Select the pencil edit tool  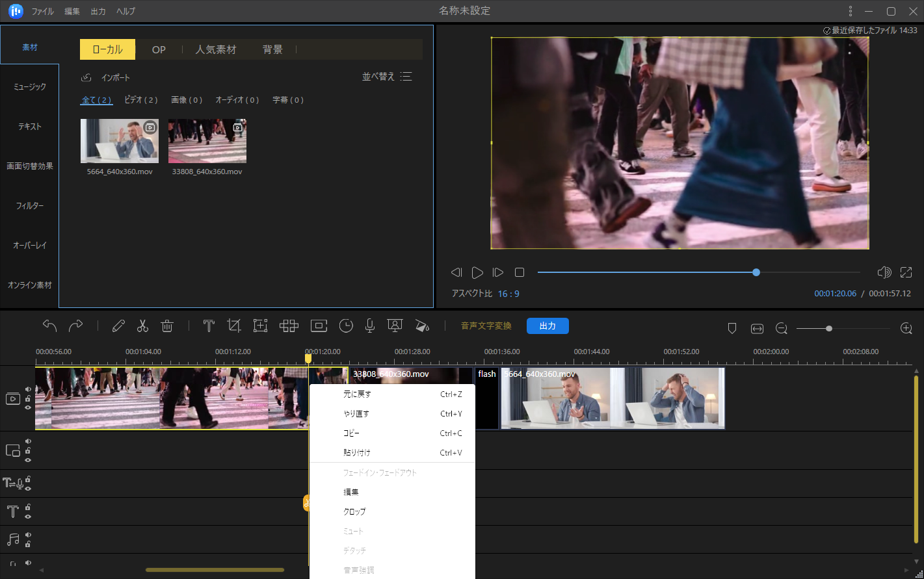[x=118, y=326]
